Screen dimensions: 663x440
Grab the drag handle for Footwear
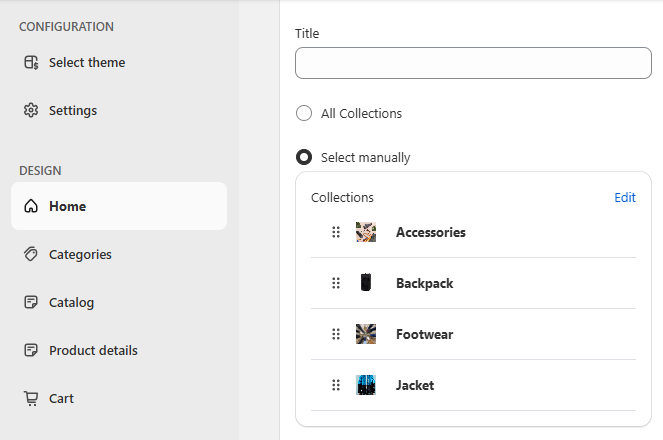(x=336, y=334)
